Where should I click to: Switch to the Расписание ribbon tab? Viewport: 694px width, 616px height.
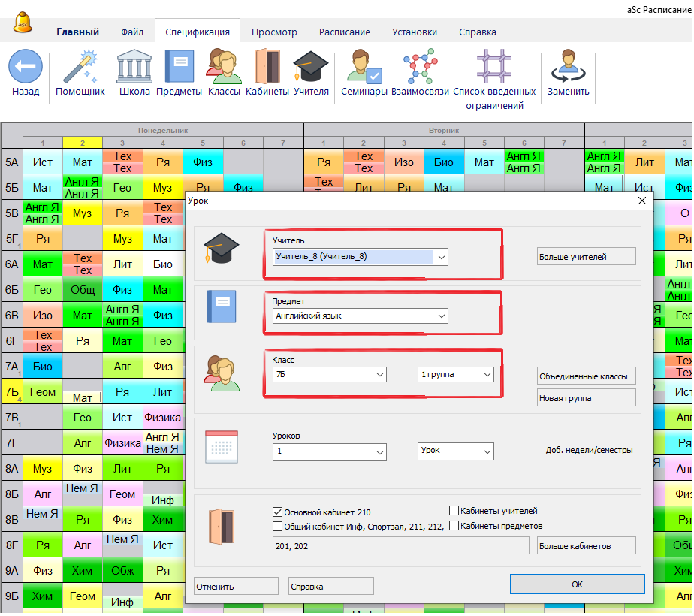click(x=344, y=32)
